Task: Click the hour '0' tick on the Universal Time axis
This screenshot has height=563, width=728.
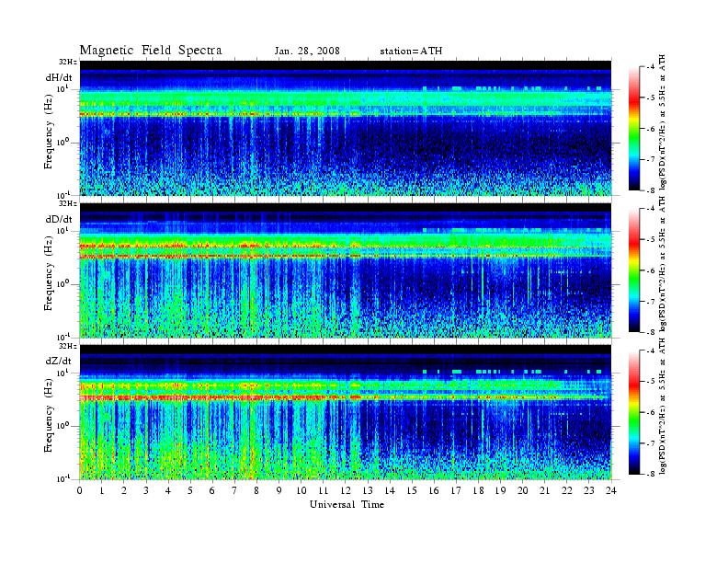Action: click(x=80, y=491)
